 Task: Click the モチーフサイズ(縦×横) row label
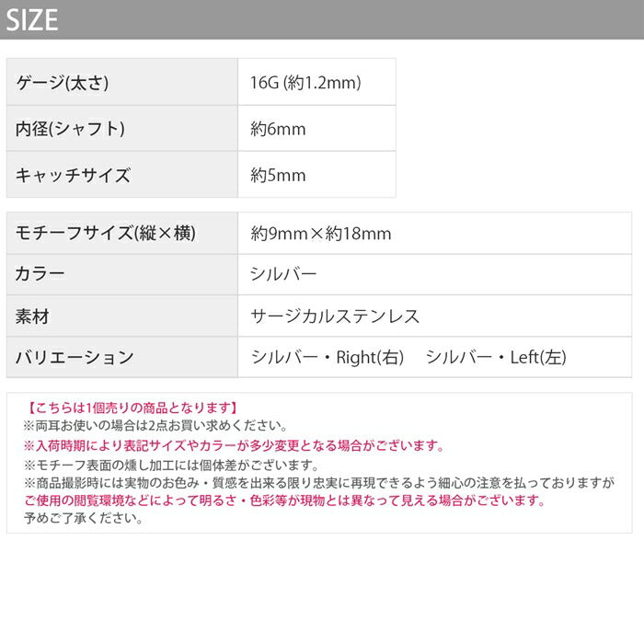click(x=107, y=234)
